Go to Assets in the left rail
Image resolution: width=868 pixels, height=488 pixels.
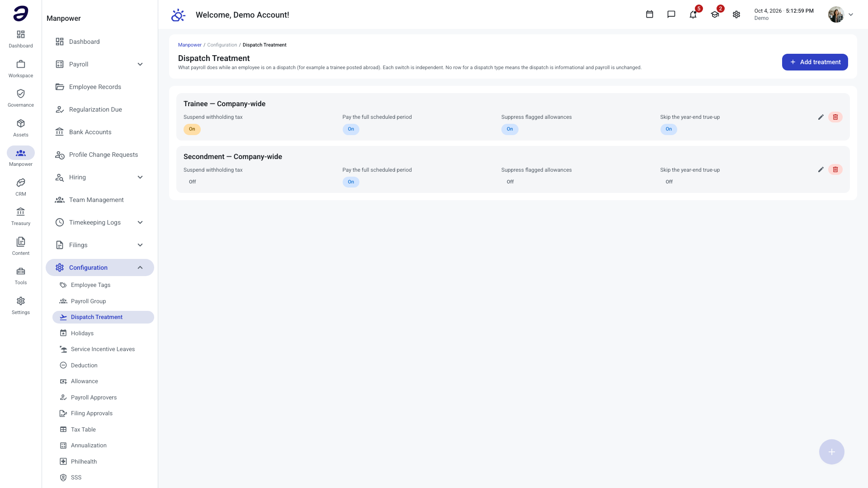coord(21,128)
